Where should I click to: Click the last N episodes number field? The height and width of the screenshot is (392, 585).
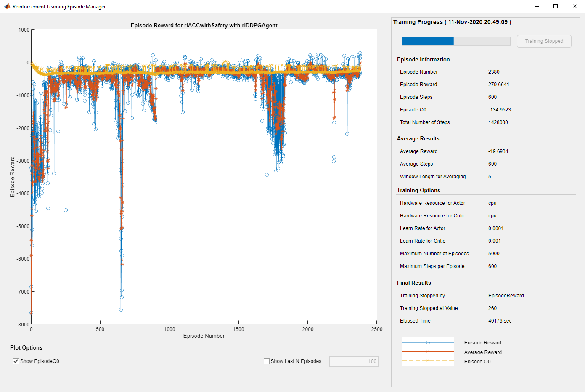click(x=354, y=361)
